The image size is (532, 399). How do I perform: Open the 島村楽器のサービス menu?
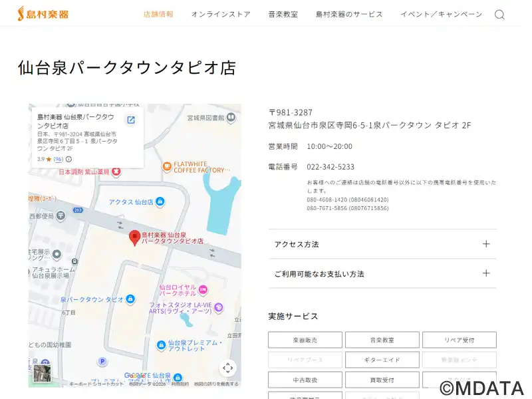point(349,14)
